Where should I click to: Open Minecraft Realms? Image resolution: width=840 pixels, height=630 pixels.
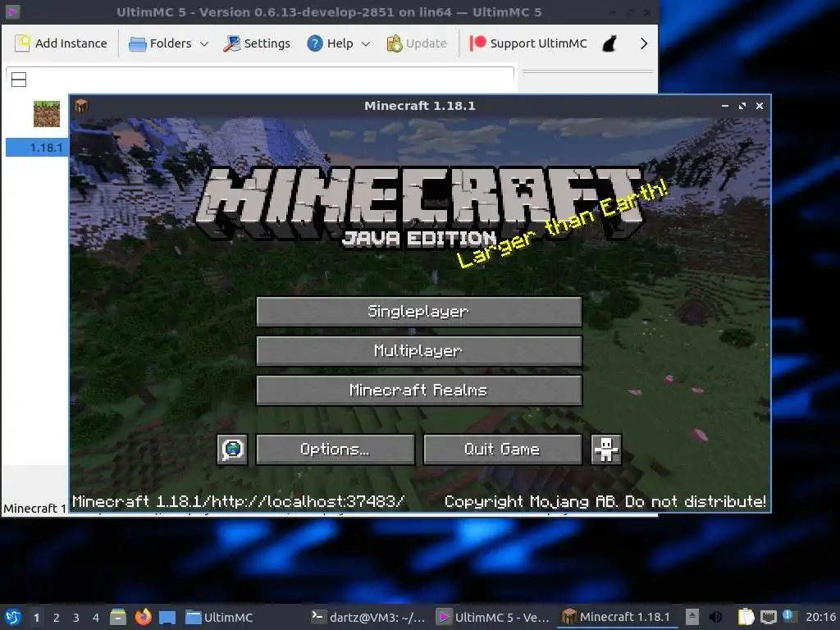tap(419, 390)
